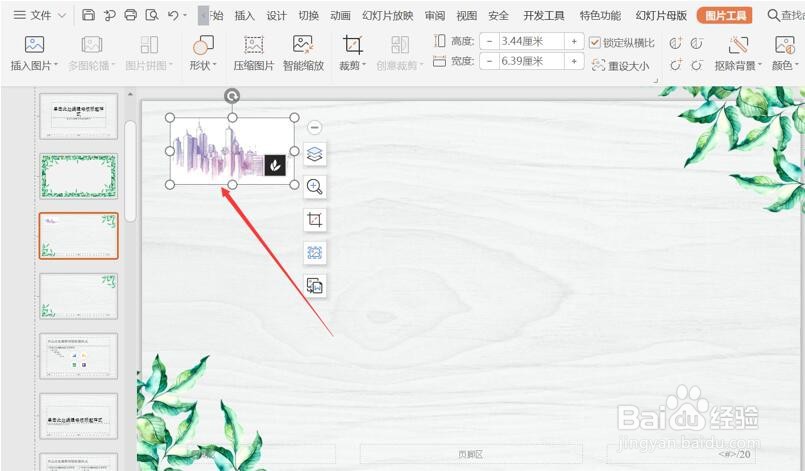Open the size dialog launcher corner icon
Image resolution: width=805 pixels, height=471 pixels.
[x=655, y=81]
